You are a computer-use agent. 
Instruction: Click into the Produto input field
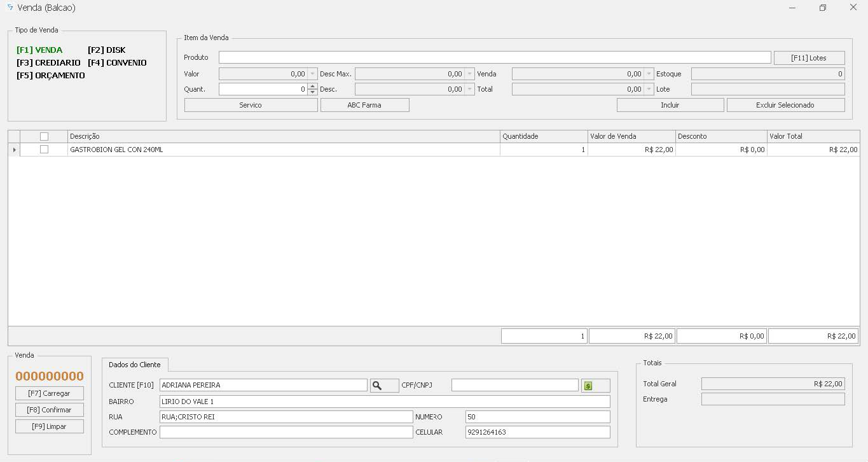tap(494, 57)
